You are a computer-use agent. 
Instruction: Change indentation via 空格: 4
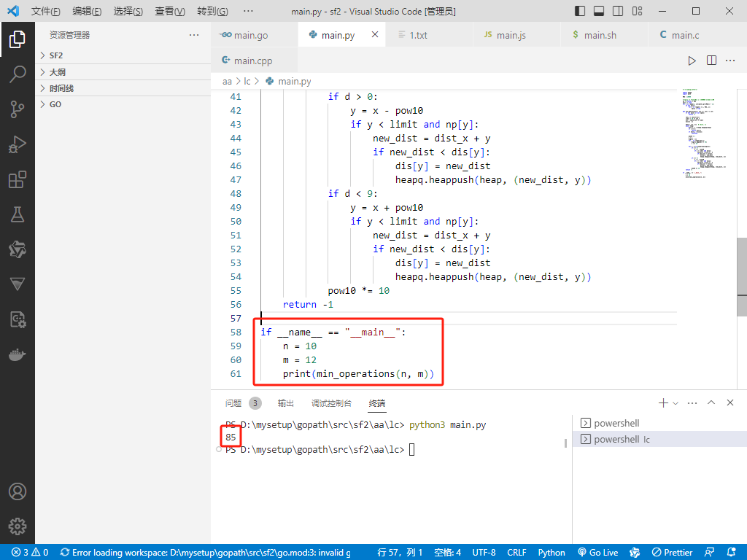pyautogui.click(x=448, y=552)
